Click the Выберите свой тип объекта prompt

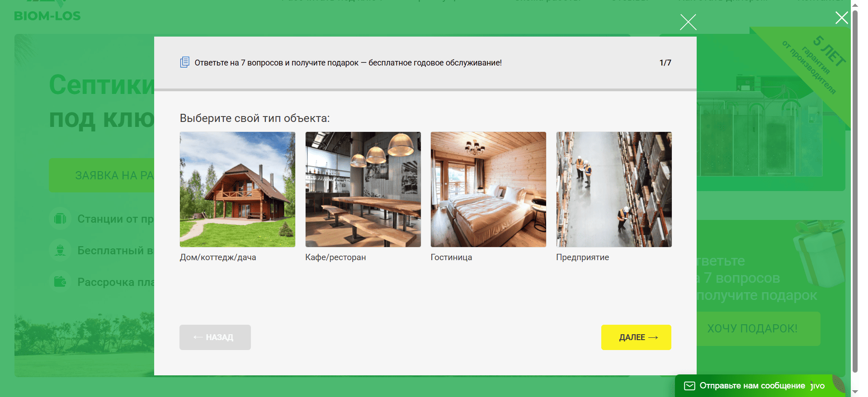click(255, 118)
